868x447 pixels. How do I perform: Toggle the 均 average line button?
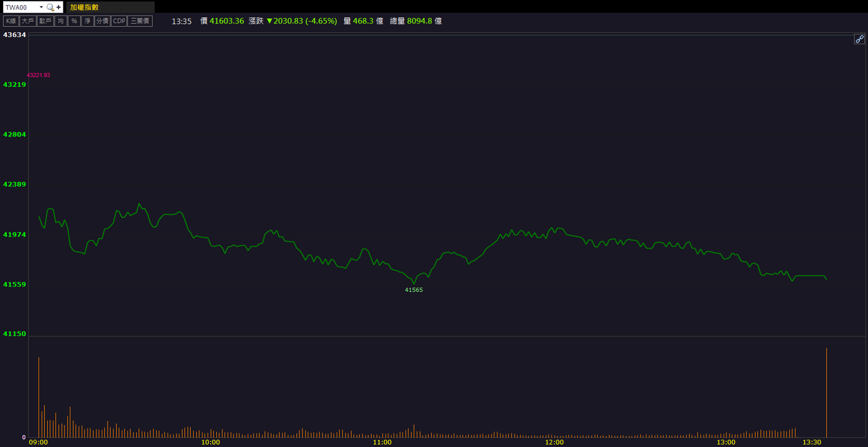tap(61, 21)
